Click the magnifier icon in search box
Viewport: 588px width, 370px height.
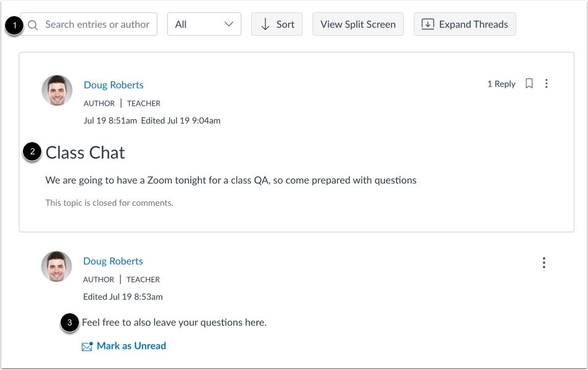[33, 25]
